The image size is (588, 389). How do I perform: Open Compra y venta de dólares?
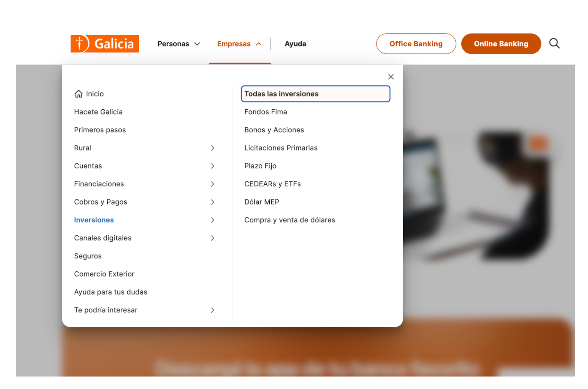pyautogui.click(x=289, y=220)
